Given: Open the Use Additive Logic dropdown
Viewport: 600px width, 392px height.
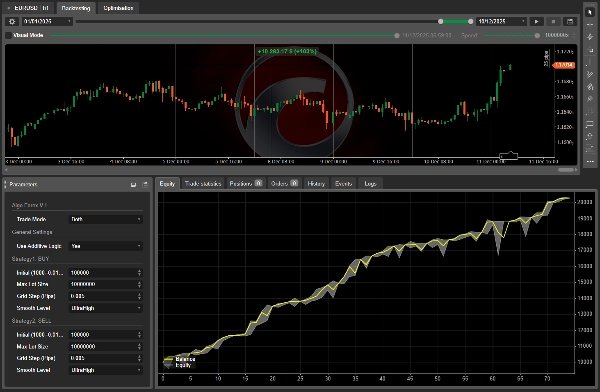Looking at the screenshot, I should [x=106, y=246].
